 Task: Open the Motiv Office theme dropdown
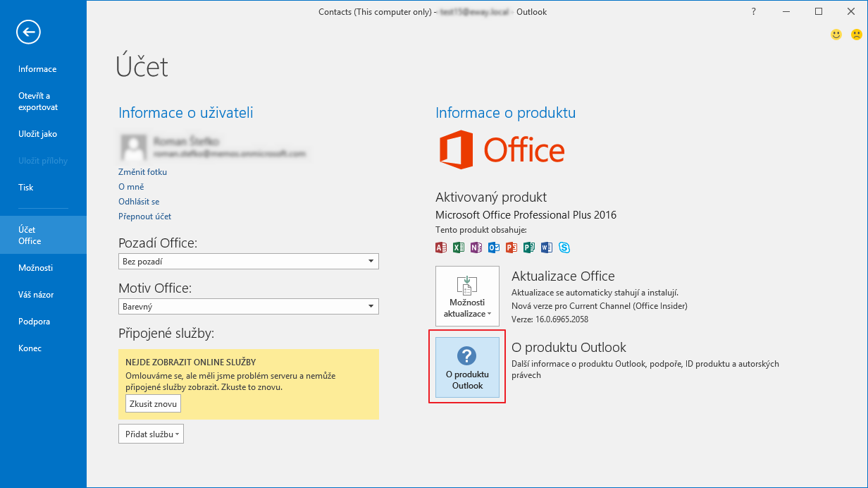point(249,307)
